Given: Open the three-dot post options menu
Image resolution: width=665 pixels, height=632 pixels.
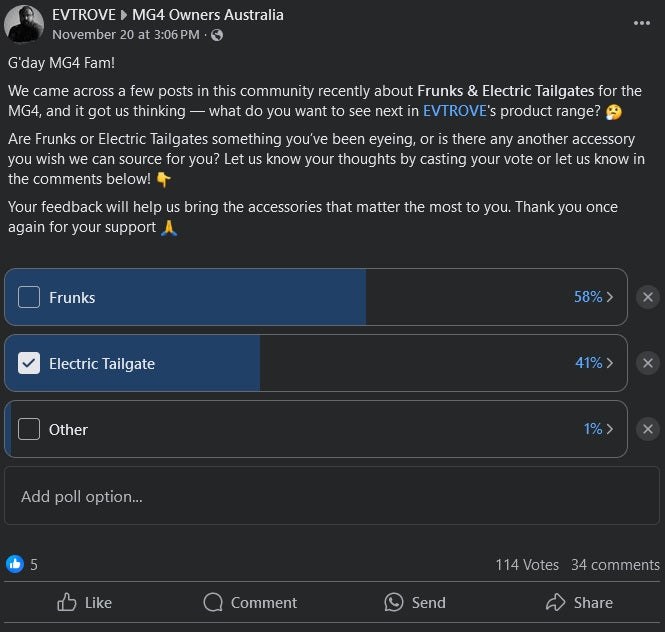Looking at the screenshot, I should [x=642, y=23].
